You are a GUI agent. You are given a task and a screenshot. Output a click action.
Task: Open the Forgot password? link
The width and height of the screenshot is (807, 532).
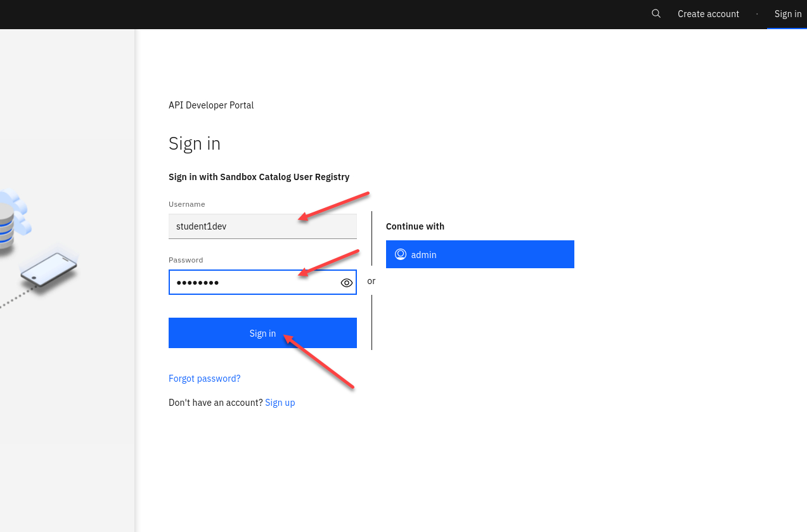pos(204,379)
